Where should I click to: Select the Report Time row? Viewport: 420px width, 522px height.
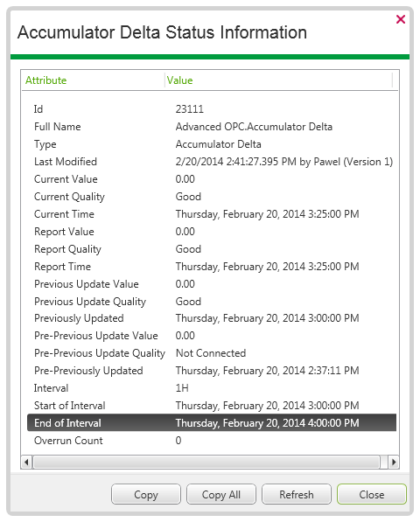tap(212, 267)
